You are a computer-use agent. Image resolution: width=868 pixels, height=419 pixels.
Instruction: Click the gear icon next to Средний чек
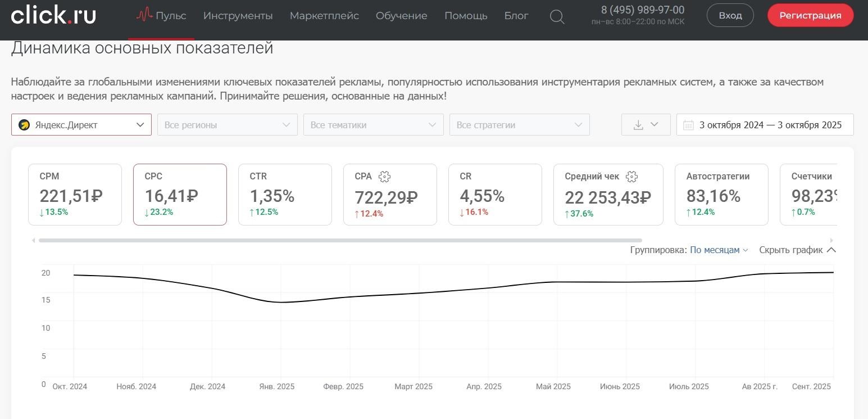(x=631, y=177)
